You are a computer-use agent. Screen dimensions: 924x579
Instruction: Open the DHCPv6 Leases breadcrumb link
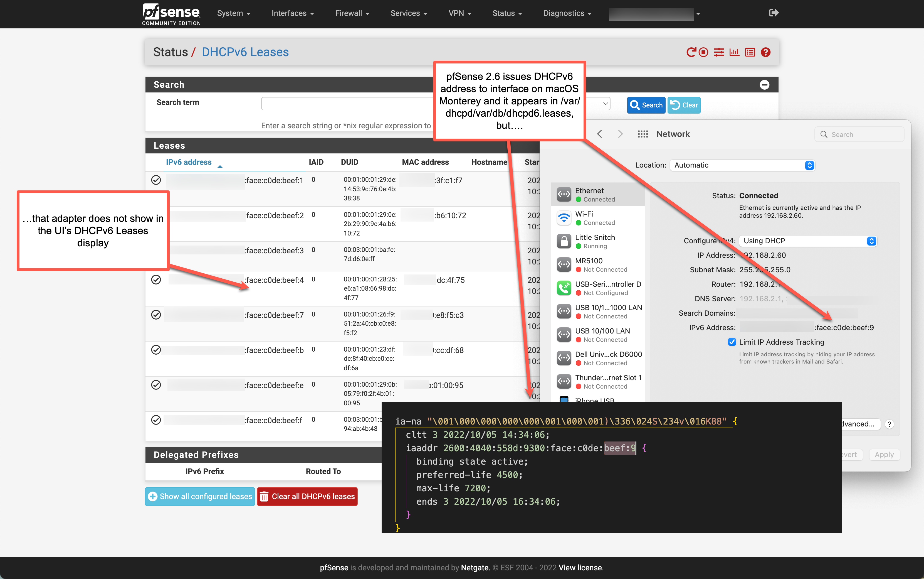245,52
